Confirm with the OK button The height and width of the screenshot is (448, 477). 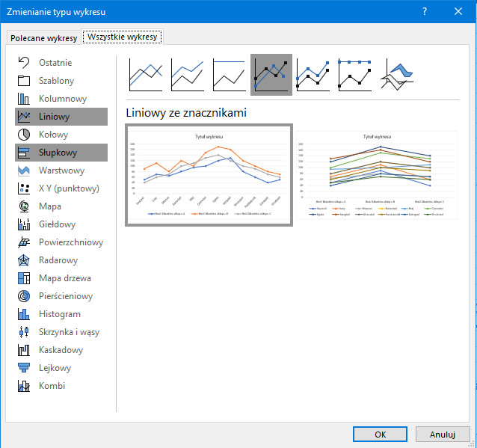click(x=380, y=434)
